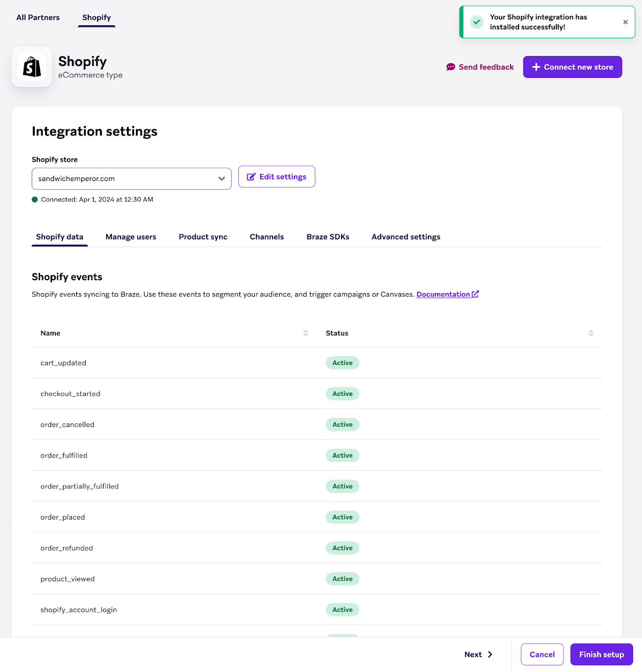
Task: Click the sort chevrons on the Status column
Action: pos(591,333)
